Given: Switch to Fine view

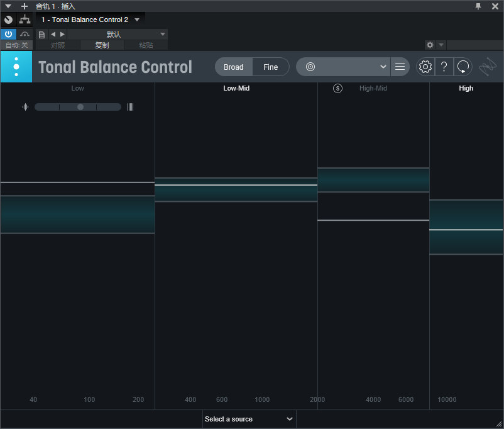Looking at the screenshot, I should (271, 67).
